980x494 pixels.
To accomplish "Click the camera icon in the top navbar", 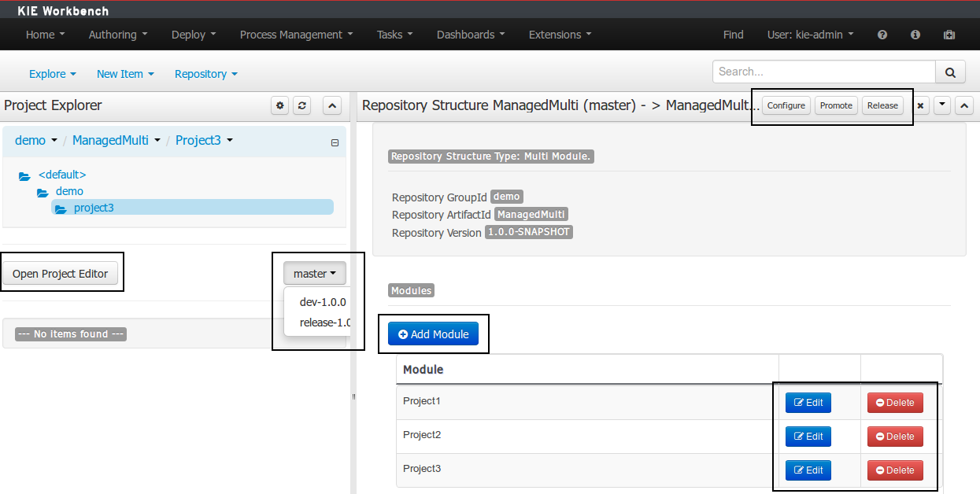I will pyautogui.click(x=949, y=34).
